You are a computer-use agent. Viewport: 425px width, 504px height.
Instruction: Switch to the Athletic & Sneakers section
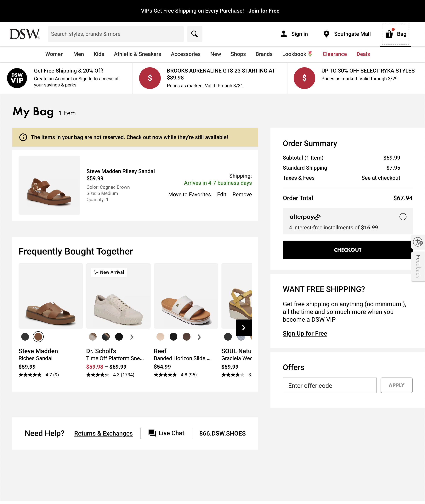click(x=137, y=54)
